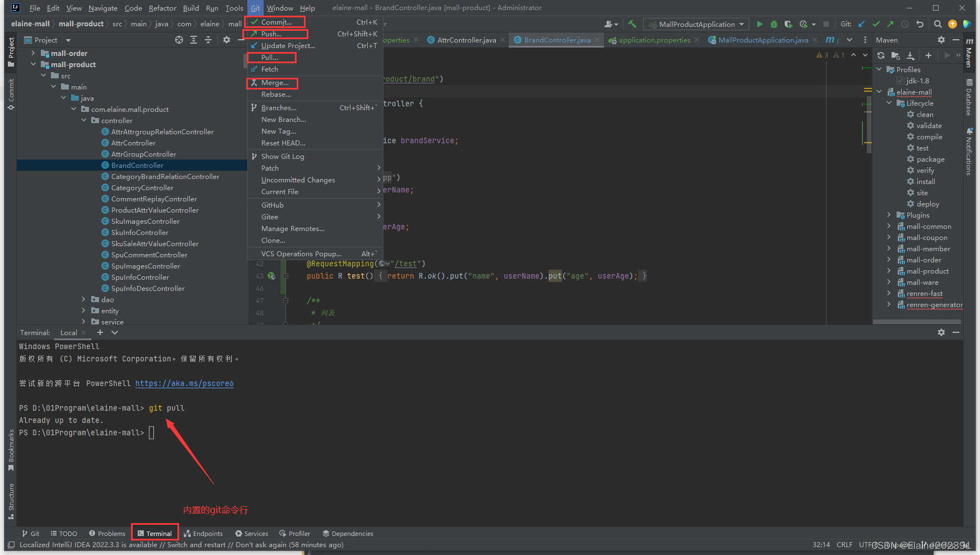This screenshot has height=555, width=980.
Task: Open the run configuration MallProductApplication dropdown
Action: tap(696, 24)
